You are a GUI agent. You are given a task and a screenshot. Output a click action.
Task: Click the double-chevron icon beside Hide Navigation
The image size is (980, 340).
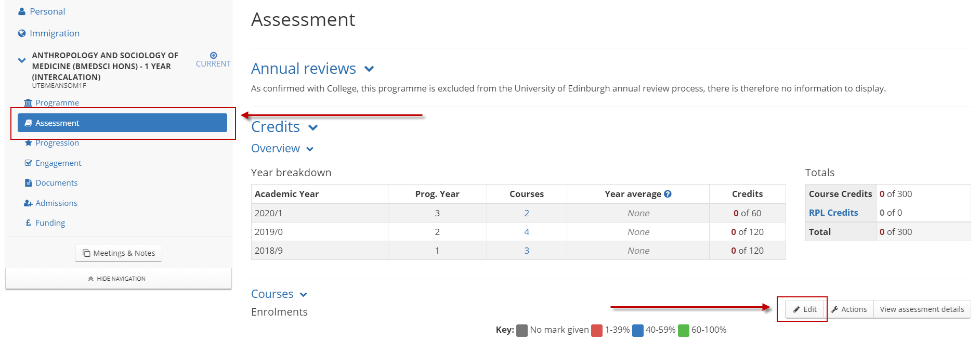pyautogui.click(x=91, y=279)
